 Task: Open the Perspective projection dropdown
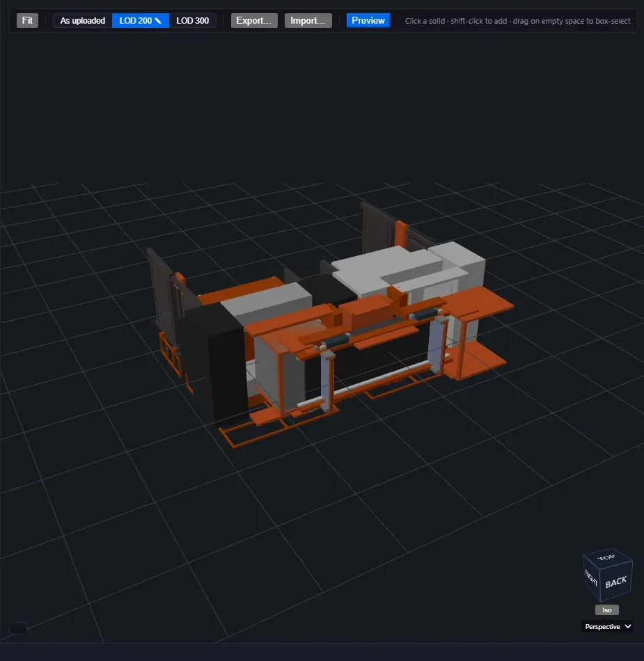607,626
